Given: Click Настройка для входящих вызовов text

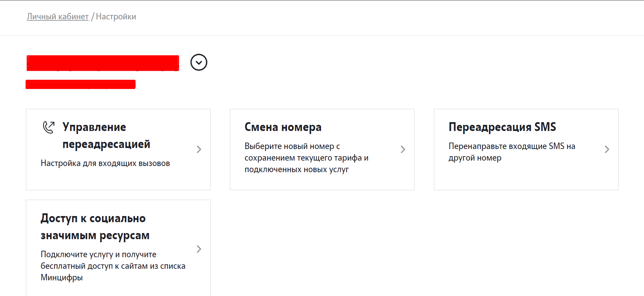Looking at the screenshot, I should [x=105, y=163].
